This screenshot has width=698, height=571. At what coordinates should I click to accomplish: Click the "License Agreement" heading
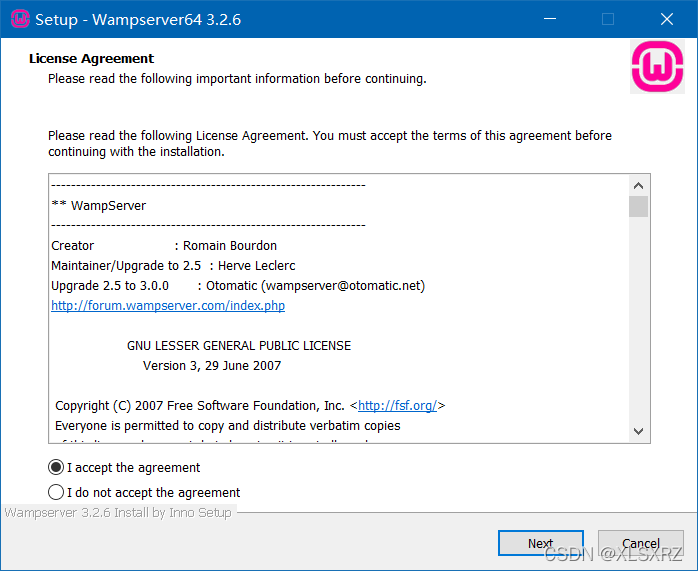(91, 59)
